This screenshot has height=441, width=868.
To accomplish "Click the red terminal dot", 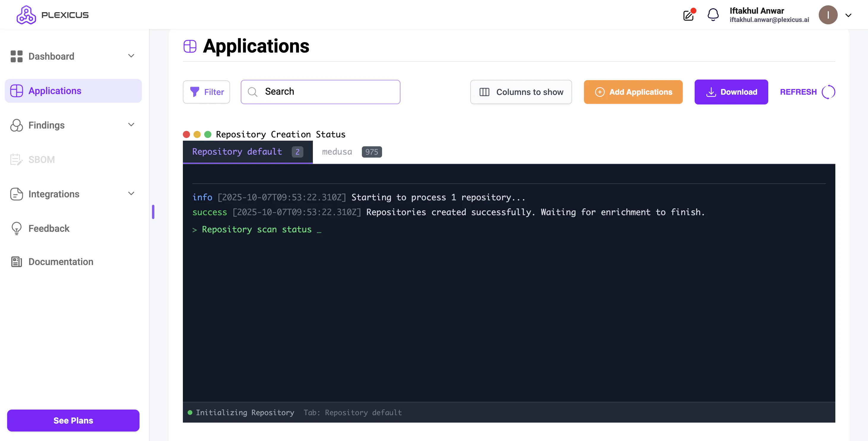I will (186, 134).
